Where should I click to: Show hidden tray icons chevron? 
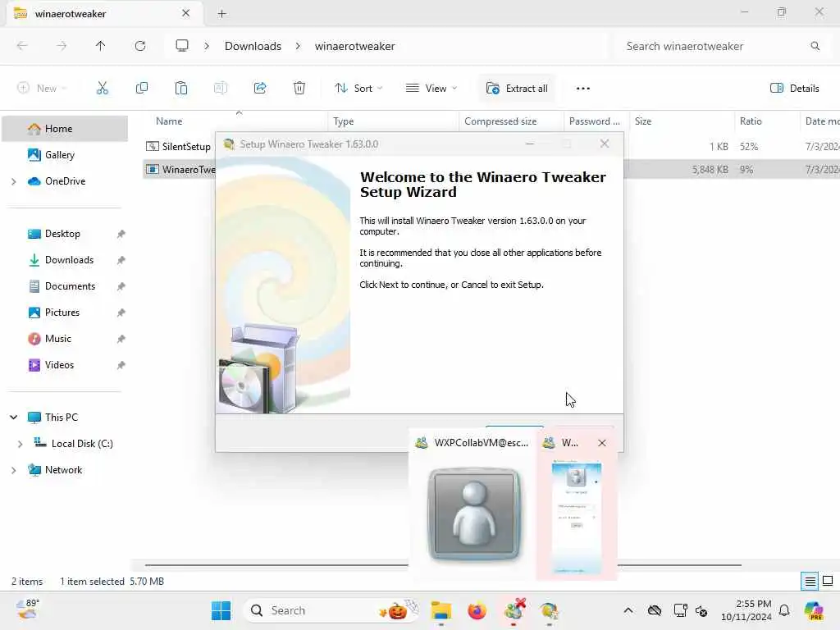[628, 610]
